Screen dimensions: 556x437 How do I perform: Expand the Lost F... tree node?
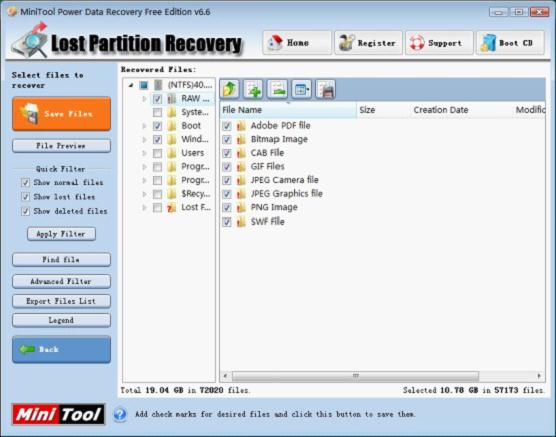click(x=144, y=208)
